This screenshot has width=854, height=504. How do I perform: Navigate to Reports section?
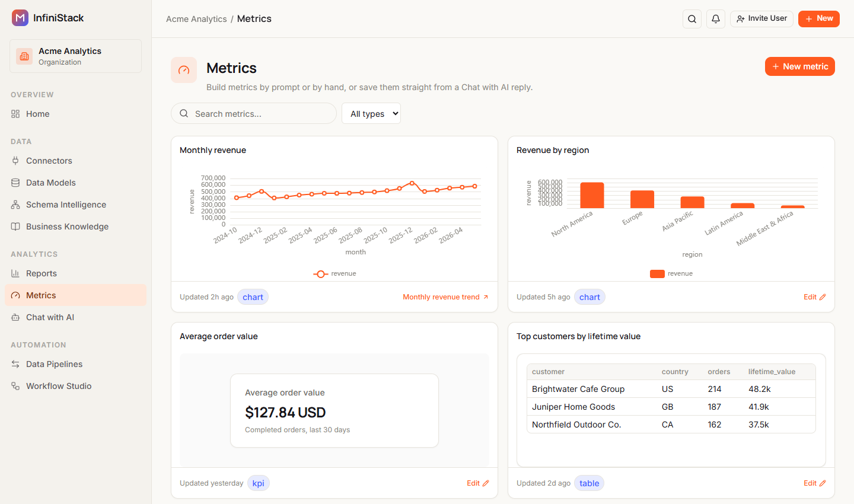[75, 273]
